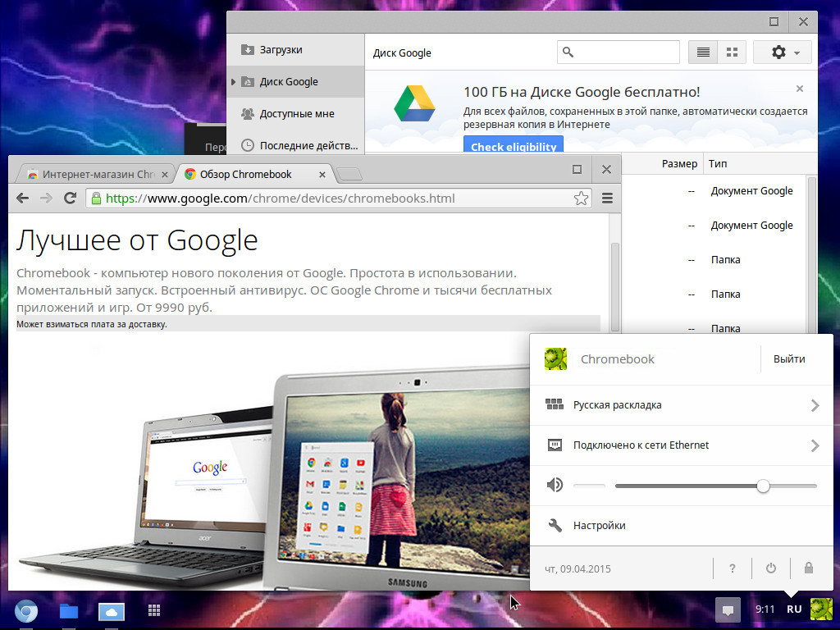The height and width of the screenshot is (630, 840).
Task: Open the Chrome hamburger menu
Action: click(x=607, y=199)
